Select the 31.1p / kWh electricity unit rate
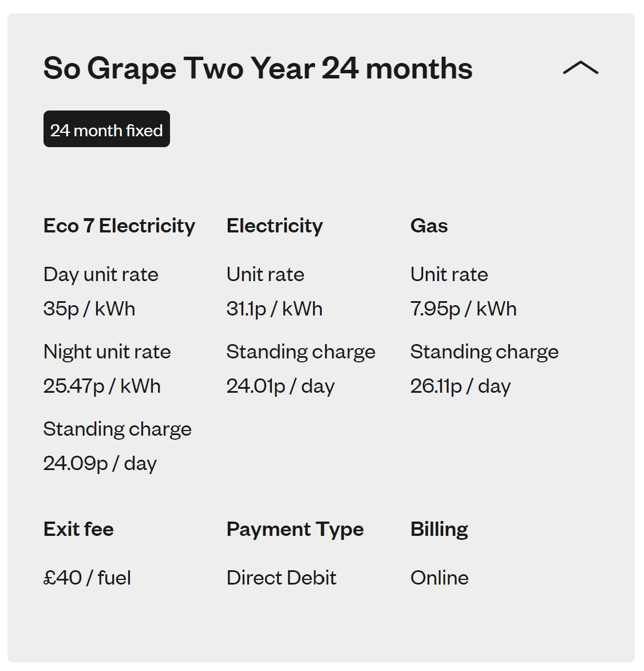644x671 pixels. 274,309
